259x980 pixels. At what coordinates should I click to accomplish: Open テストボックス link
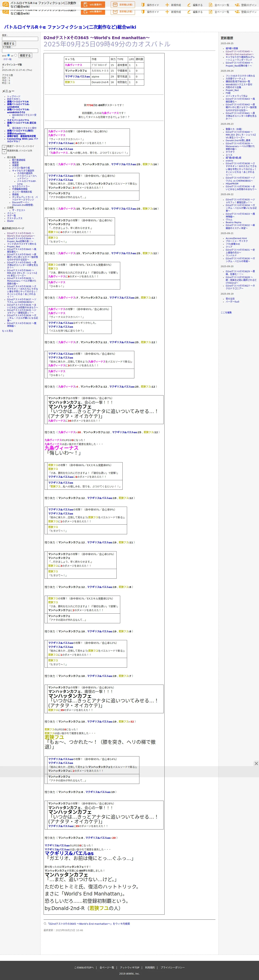click(15, 218)
